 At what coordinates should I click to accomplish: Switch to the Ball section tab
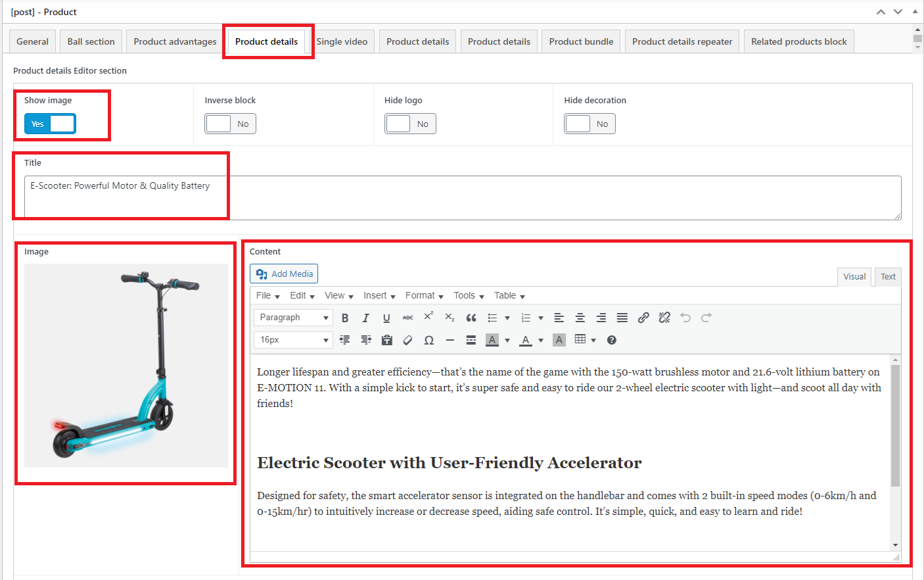click(91, 41)
